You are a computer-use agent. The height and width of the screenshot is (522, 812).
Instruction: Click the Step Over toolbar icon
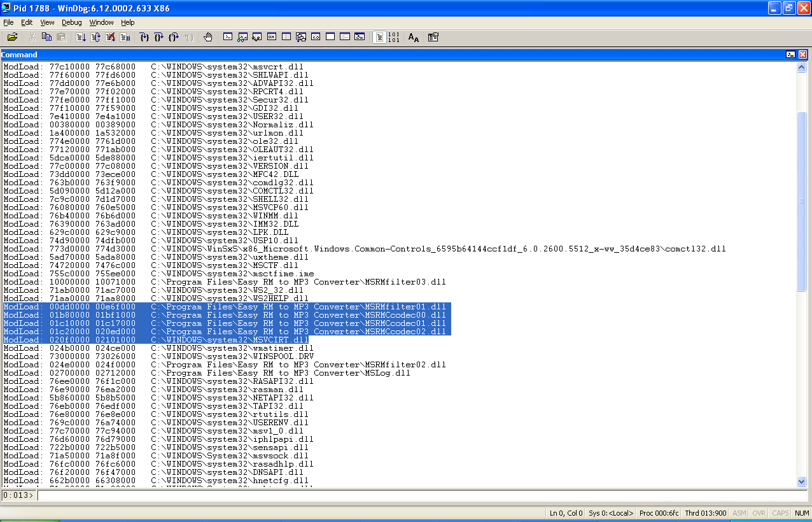pyautogui.click(x=159, y=38)
